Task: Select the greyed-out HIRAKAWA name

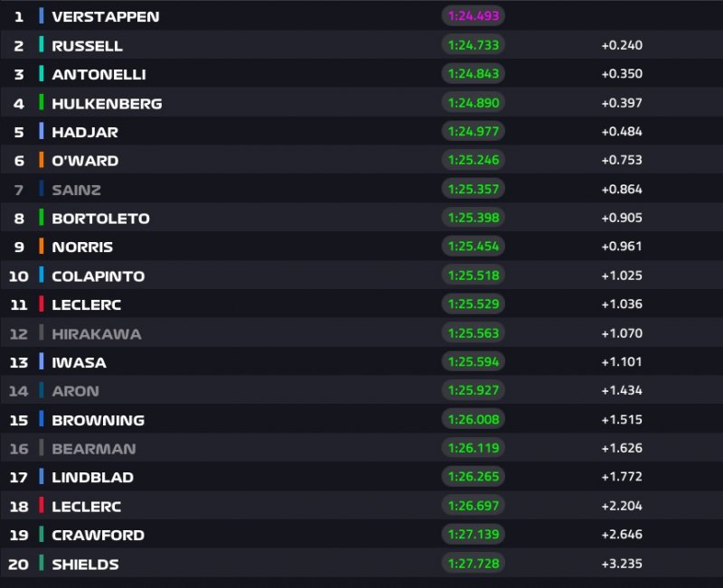Action: pos(96,333)
